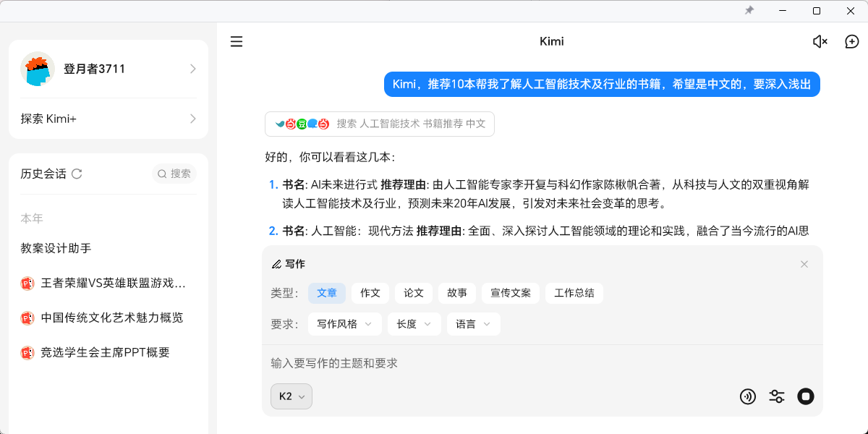Mute the voice playback speaker icon

[820, 41]
